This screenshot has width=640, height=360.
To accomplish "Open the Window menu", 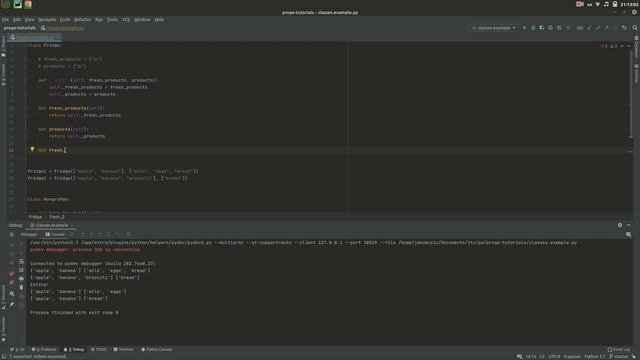I will pyautogui.click(x=142, y=20).
